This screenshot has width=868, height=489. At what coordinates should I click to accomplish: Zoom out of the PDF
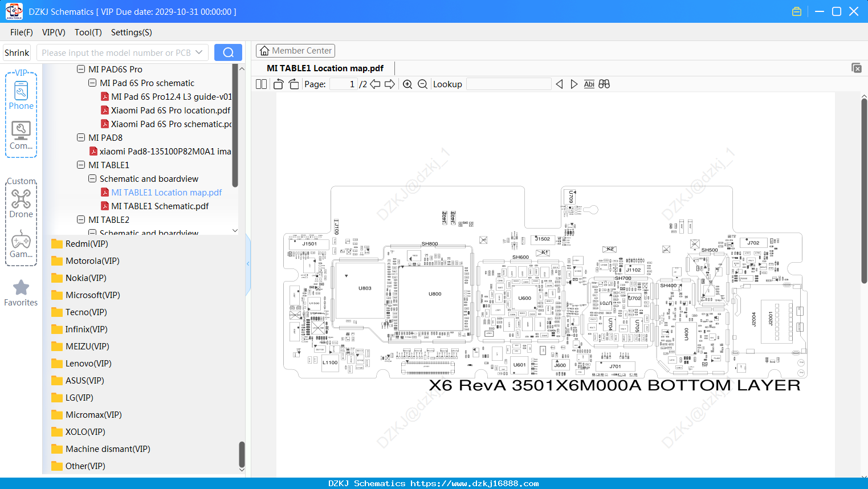pyautogui.click(x=422, y=84)
